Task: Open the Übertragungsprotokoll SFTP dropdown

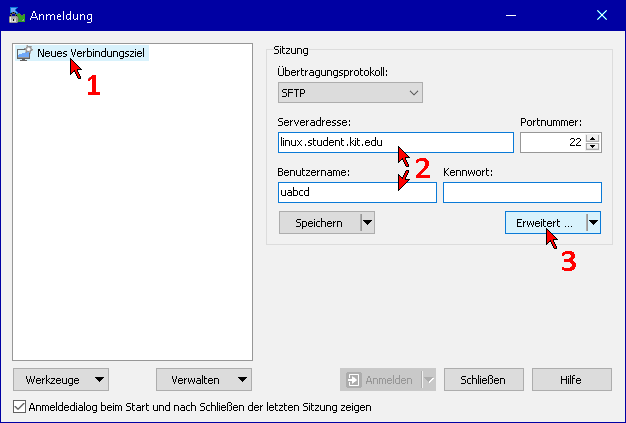Action: pos(350,93)
